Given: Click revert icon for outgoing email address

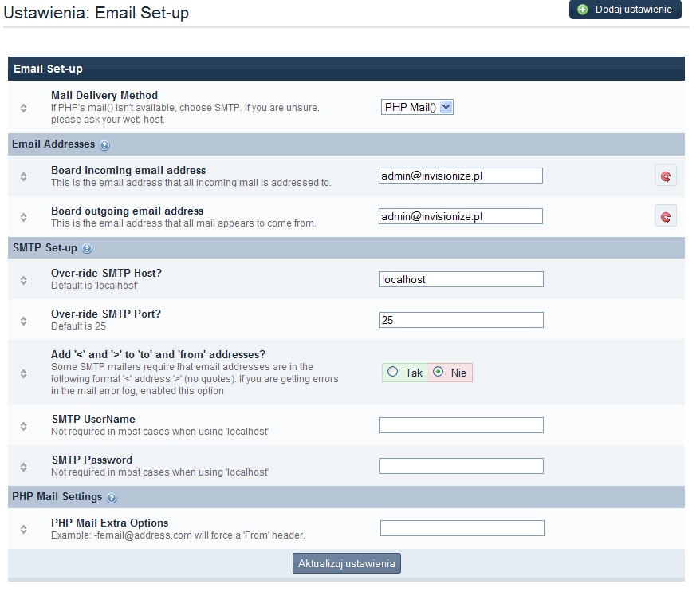Looking at the screenshot, I should point(665,216).
